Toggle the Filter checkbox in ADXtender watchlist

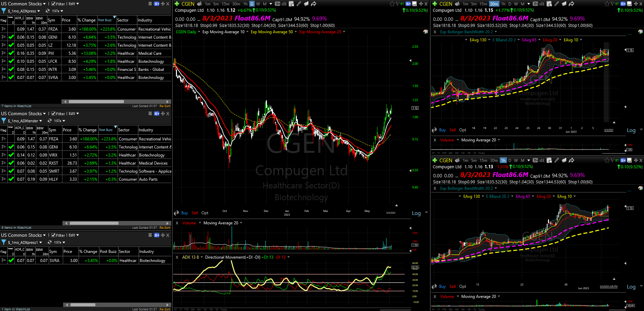tap(53, 114)
